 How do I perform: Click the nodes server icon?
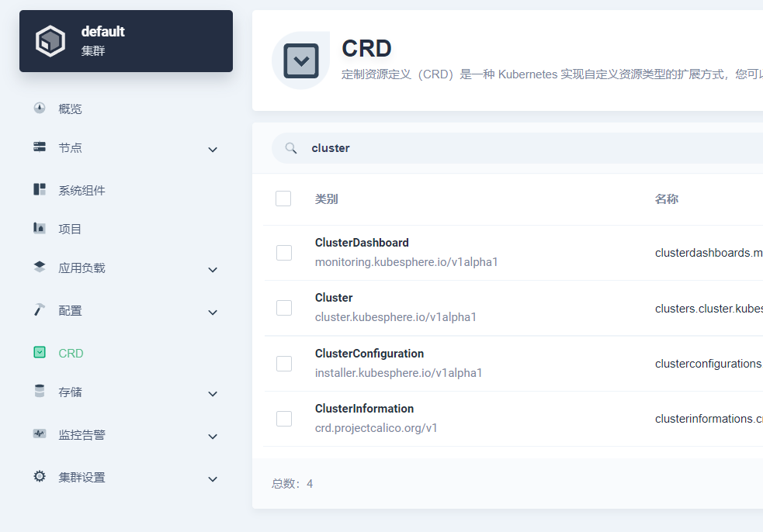click(40, 147)
